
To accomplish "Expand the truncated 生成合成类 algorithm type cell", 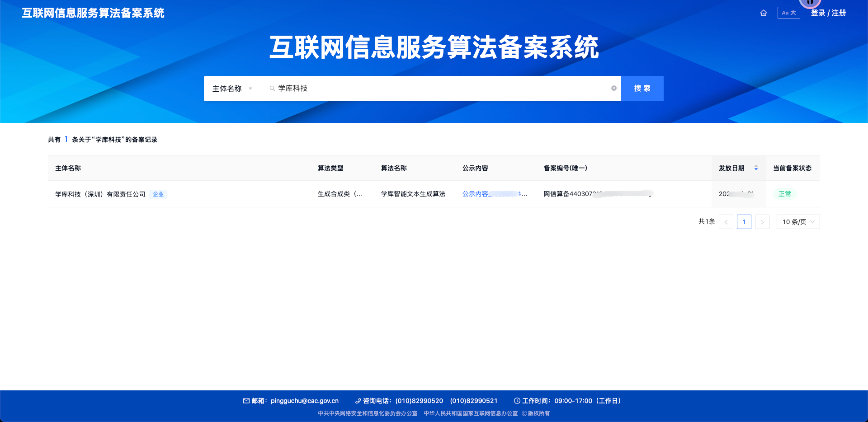I will [x=340, y=194].
